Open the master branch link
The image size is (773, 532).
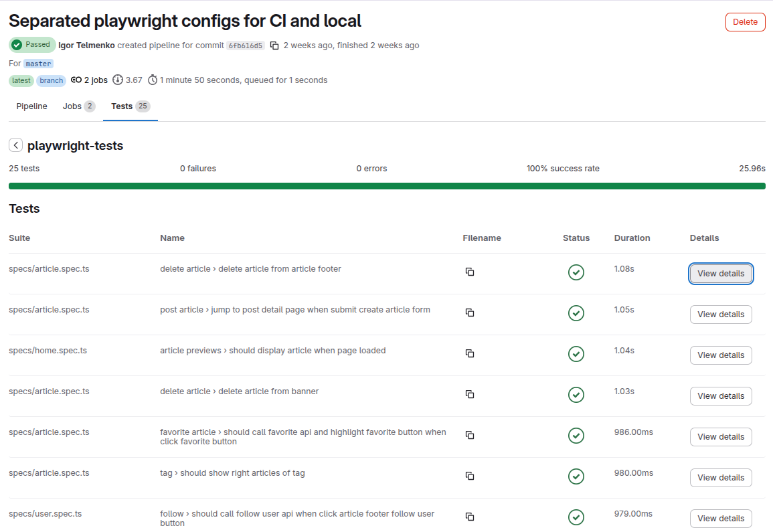(38, 64)
